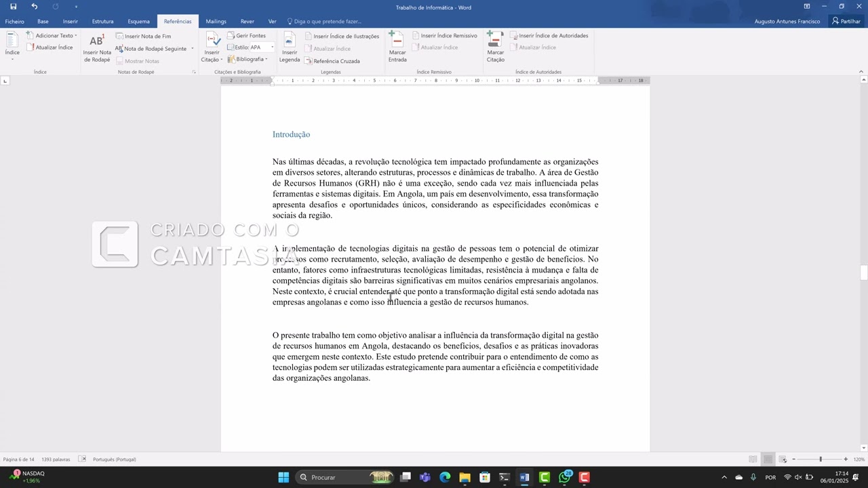Expand the Nota de Rodapé Seguinte arrow
The width and height of the screenshot is (868, 488).
pyautogui.click(x=192, y=49)
